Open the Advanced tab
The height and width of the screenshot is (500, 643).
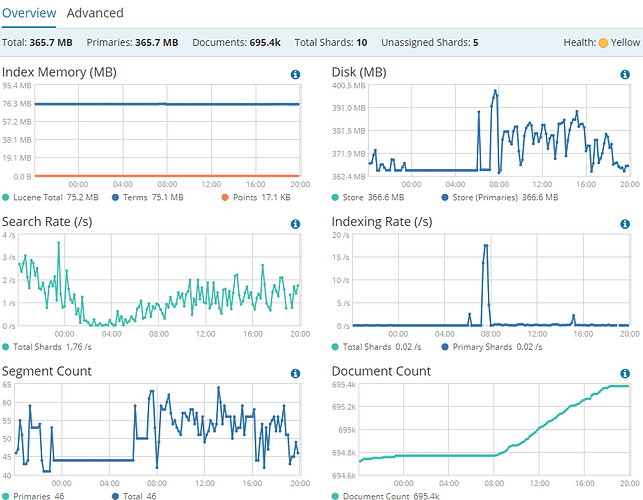(95, 13)
